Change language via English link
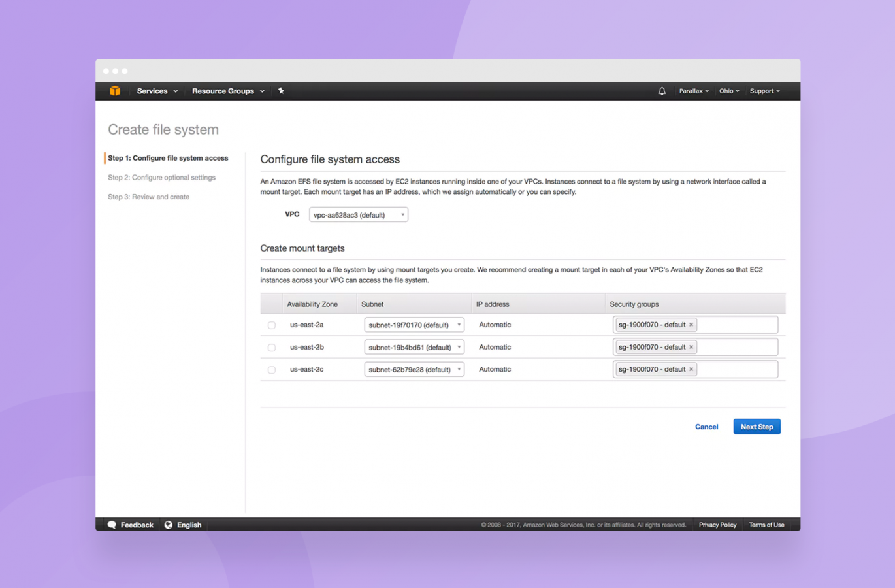Viewport: 895px width, 588px height. pyautogui.click(x=189, y=525)
